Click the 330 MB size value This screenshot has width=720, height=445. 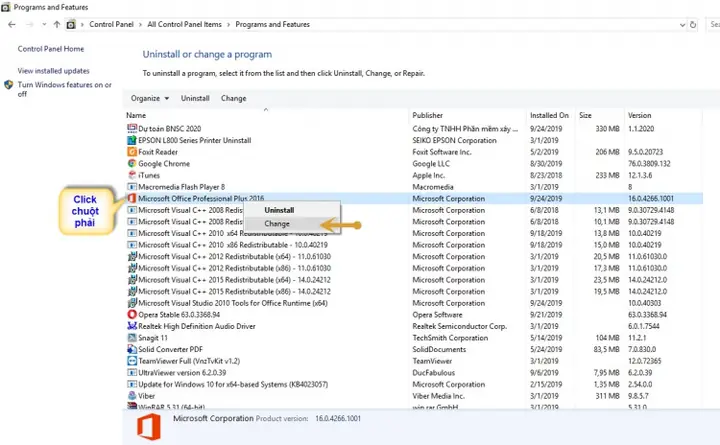608,129
